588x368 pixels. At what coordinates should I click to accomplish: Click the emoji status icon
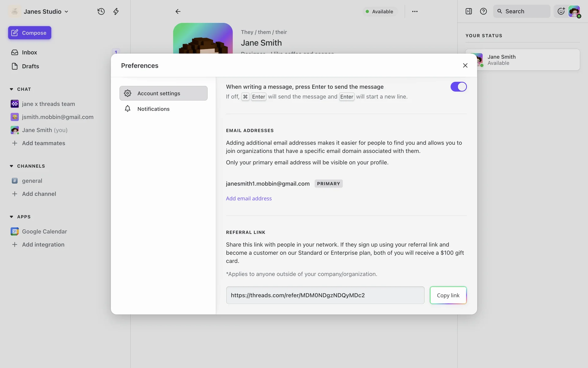coord(561,11)
